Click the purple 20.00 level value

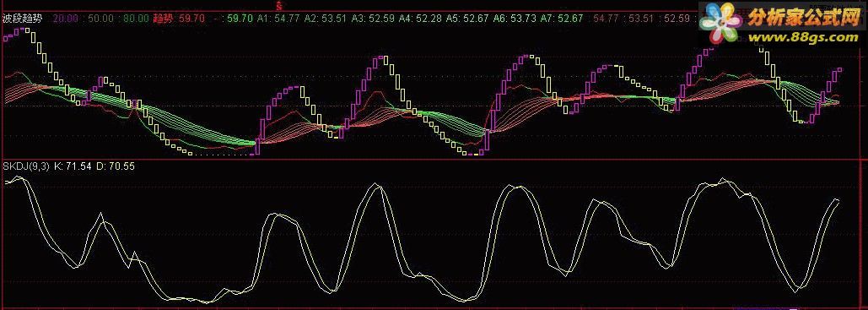66,19
